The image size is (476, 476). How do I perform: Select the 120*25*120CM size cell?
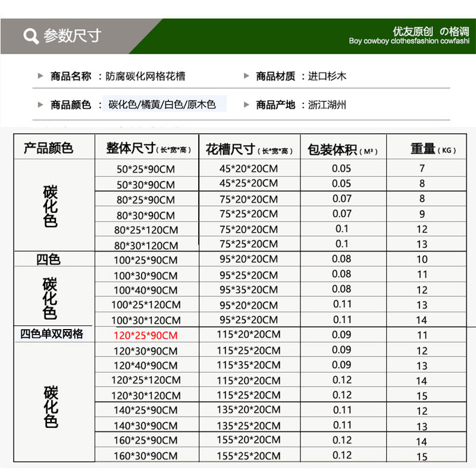point(146,380)
